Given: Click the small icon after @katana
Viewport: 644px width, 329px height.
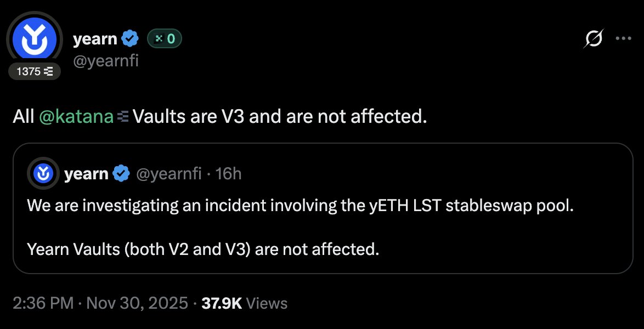Looking at the screenshot, I should click(123, 117).
